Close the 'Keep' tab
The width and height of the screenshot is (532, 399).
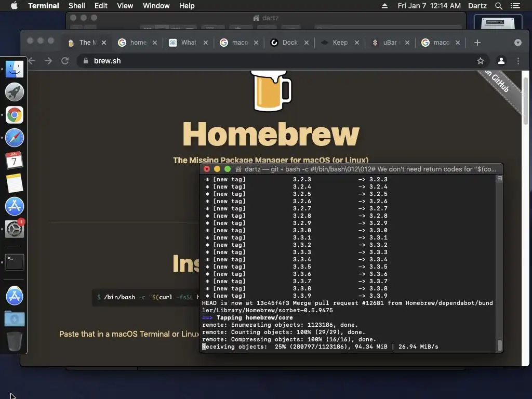pyautogui.click(x=357, y=43)
